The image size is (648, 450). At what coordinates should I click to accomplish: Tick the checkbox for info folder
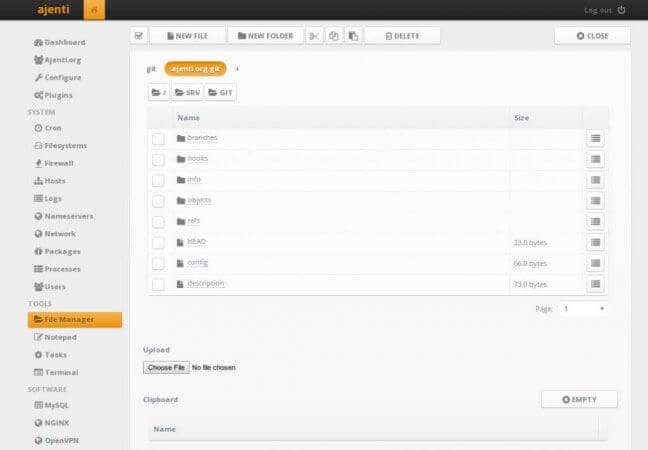click(x=158, y=180)
